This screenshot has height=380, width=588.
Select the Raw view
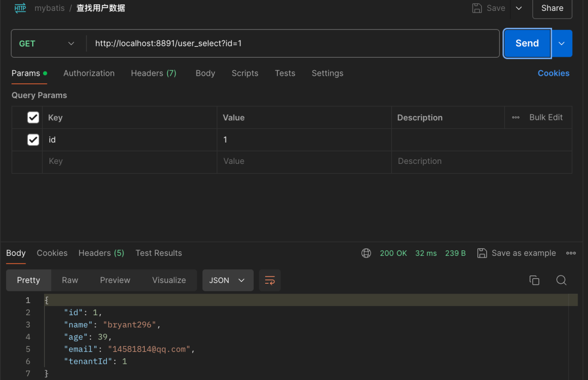pos(70,280)
